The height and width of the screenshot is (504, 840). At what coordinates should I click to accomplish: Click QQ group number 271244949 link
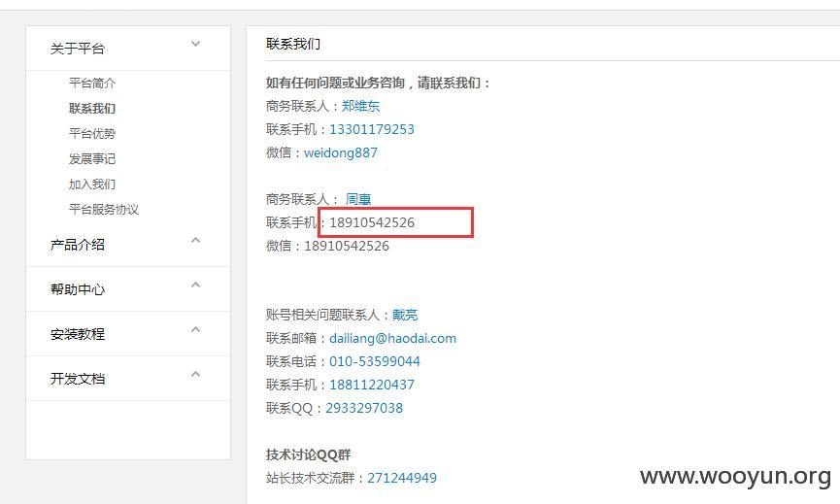click(402, 478)
